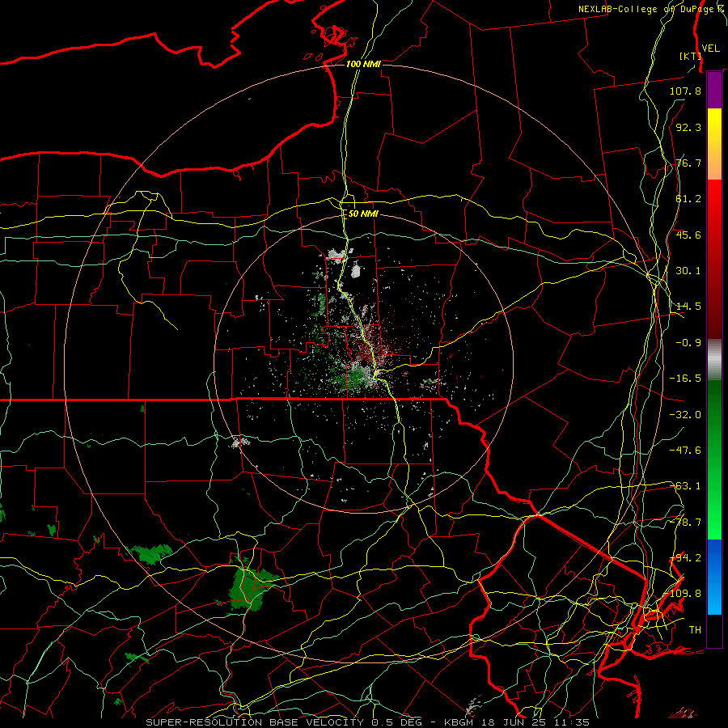Click the 50 NMI range ring label

pos(363,214)
